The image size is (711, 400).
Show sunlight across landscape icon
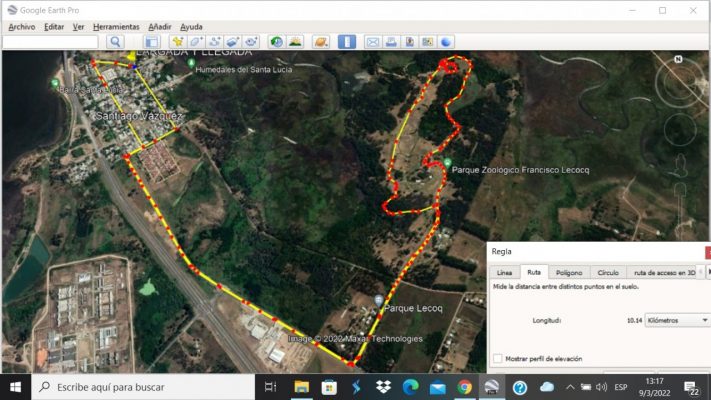[295, 42]
